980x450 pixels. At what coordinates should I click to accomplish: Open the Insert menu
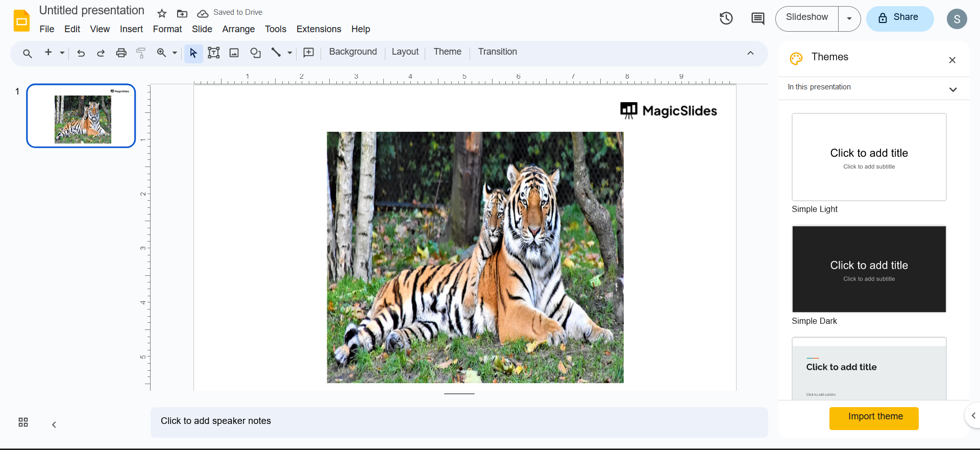click(131, 29)
